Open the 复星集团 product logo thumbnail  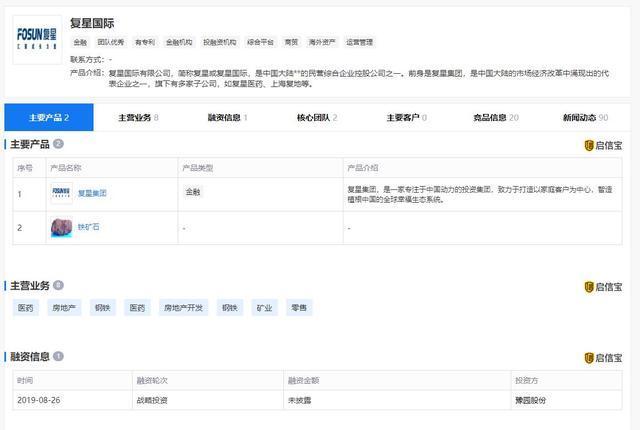[61, 193]
